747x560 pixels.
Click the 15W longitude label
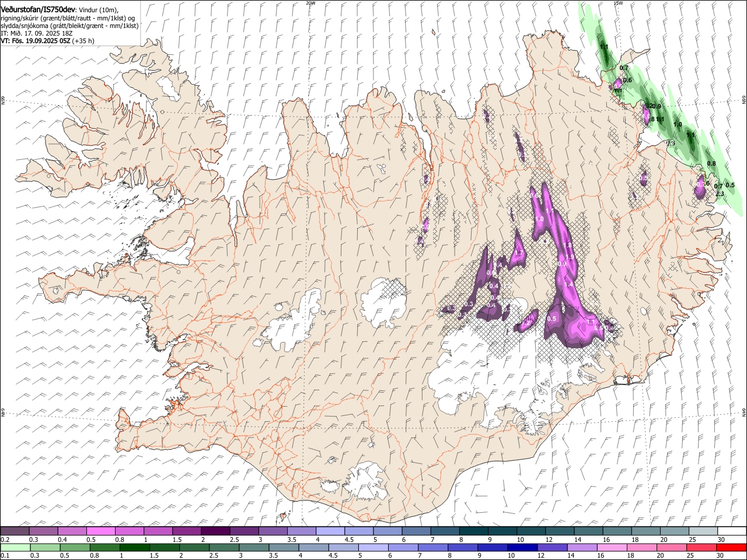click(x=618, y=3)
